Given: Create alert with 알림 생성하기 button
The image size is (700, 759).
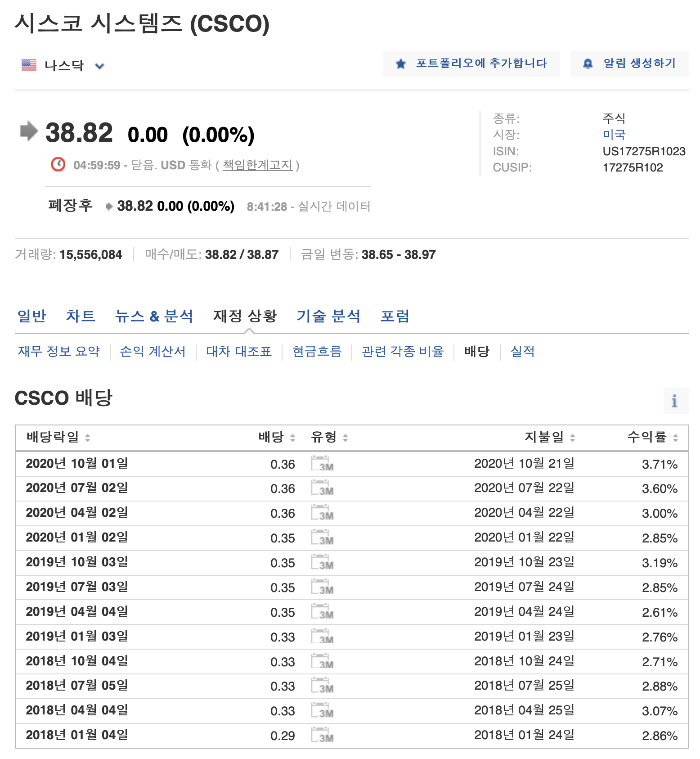Looking at the screenshot, I should click(x=629, y=64).
